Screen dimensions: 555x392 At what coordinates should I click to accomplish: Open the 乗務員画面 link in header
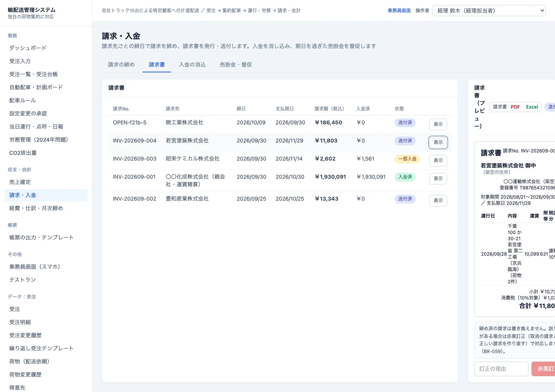pos(399,10)
